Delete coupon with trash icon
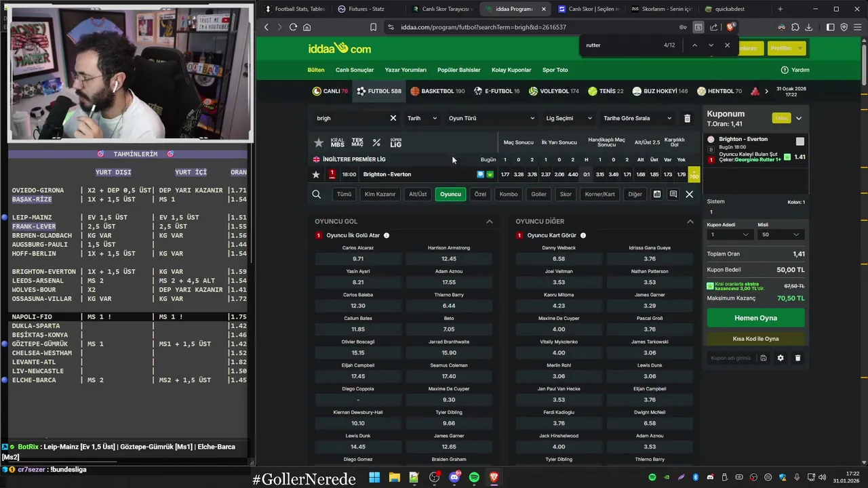Image resolution: width=868 pixels, height=488 pixels. (797, 358)
